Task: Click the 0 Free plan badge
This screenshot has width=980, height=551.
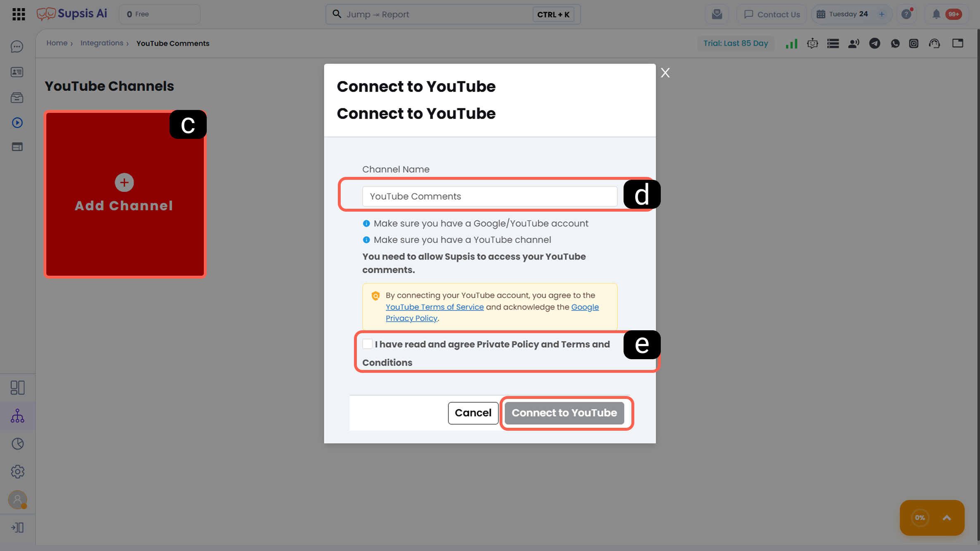Action: tap(160, 14)
